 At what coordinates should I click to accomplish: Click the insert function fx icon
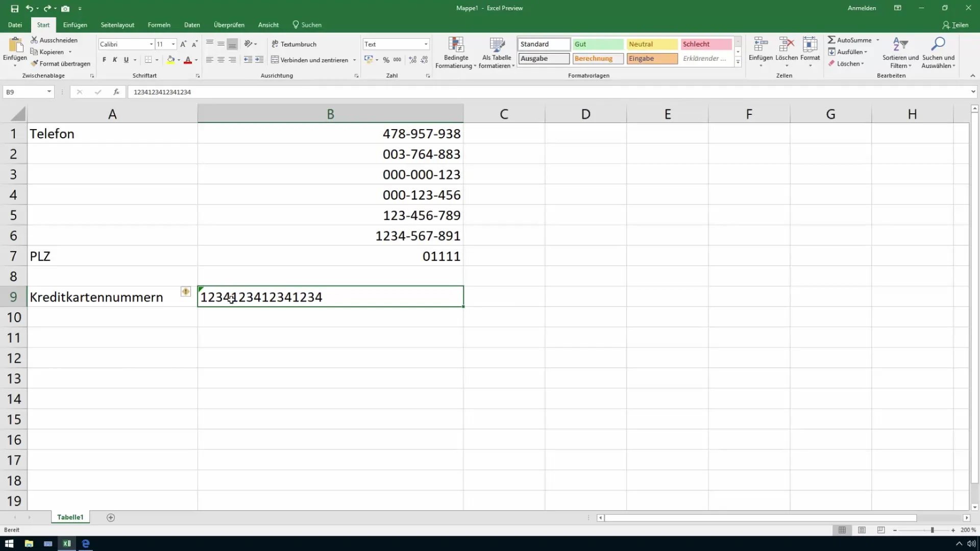pyautogui.click(x=116, y=92)
